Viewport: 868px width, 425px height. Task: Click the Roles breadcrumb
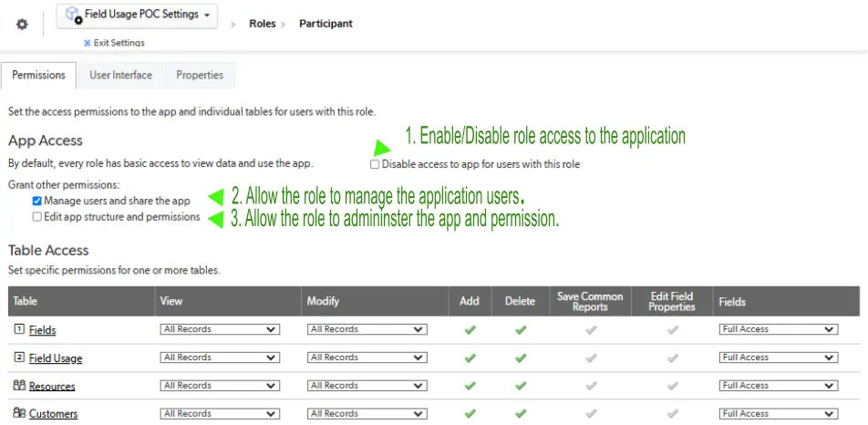263,24
